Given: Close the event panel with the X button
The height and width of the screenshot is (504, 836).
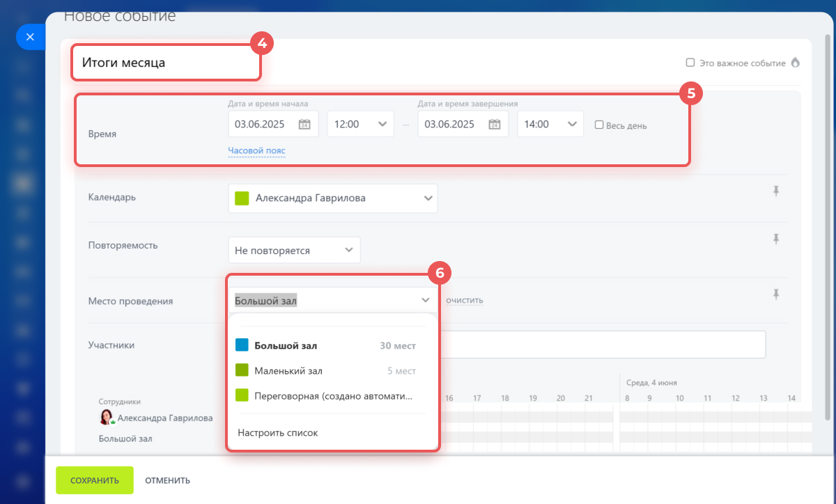Looking at the screenshot, I should [x=30, y=37].
